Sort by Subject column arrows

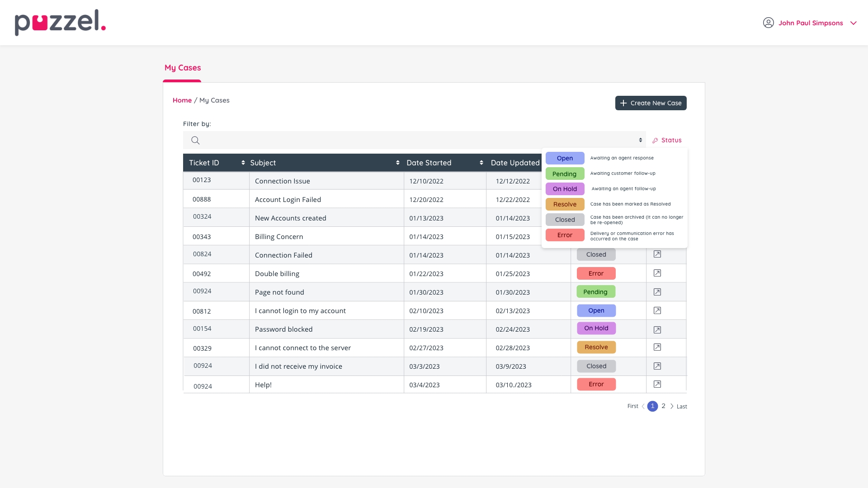(x=398, y=163)
